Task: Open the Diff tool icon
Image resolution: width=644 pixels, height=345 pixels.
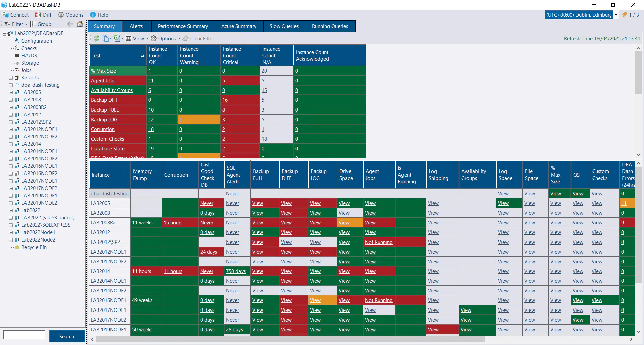Action: (x=38, y=15)
